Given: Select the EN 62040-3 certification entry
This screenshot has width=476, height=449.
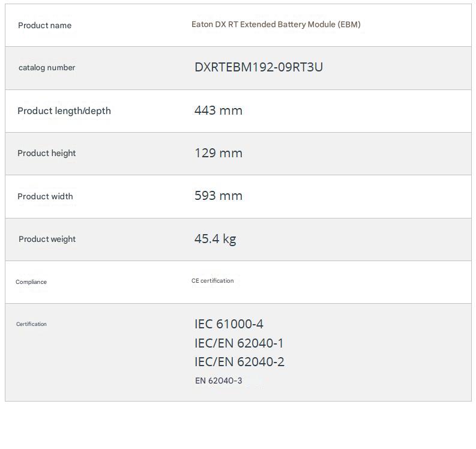Looking at the screenshot, I should click(x=218, y=381).
